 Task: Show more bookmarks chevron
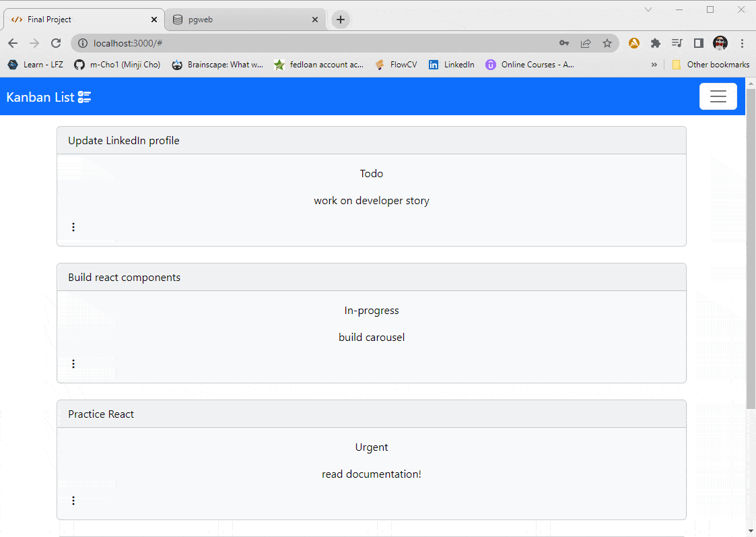coord(654,65)
